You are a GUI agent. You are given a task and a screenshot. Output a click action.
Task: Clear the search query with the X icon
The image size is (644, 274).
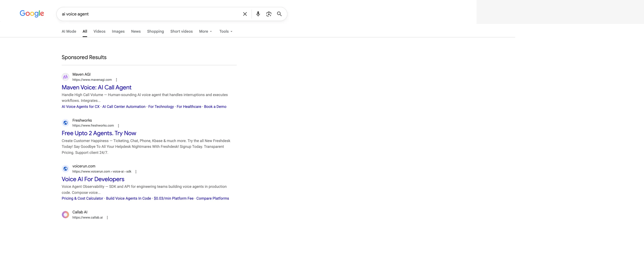point(245,14)
